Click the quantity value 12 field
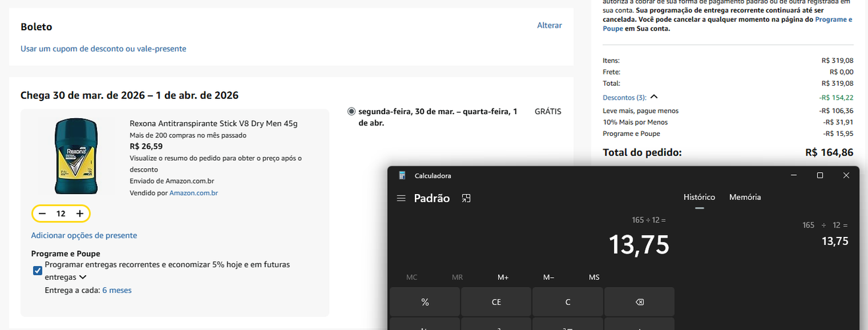 [x=61, y=214]
